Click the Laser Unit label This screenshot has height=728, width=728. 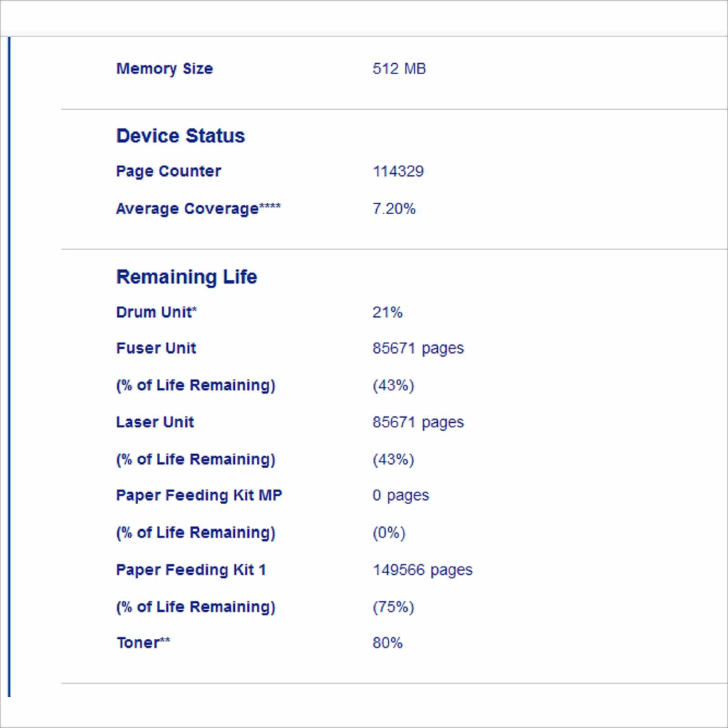(x=155, y=422)
